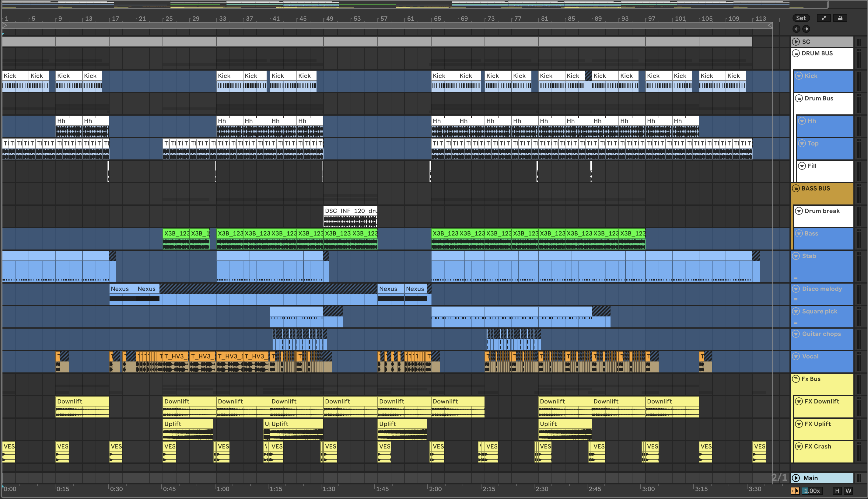Toggle the lock envelopes padlock icon
Viewport: 868px width, 499px height.
click(x=840, y=18)
